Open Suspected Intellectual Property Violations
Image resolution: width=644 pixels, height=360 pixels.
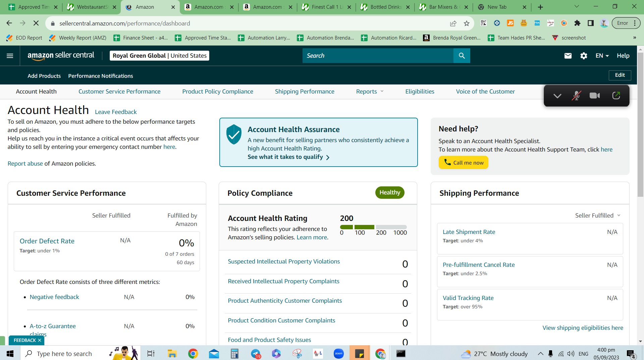coord(284,261)
